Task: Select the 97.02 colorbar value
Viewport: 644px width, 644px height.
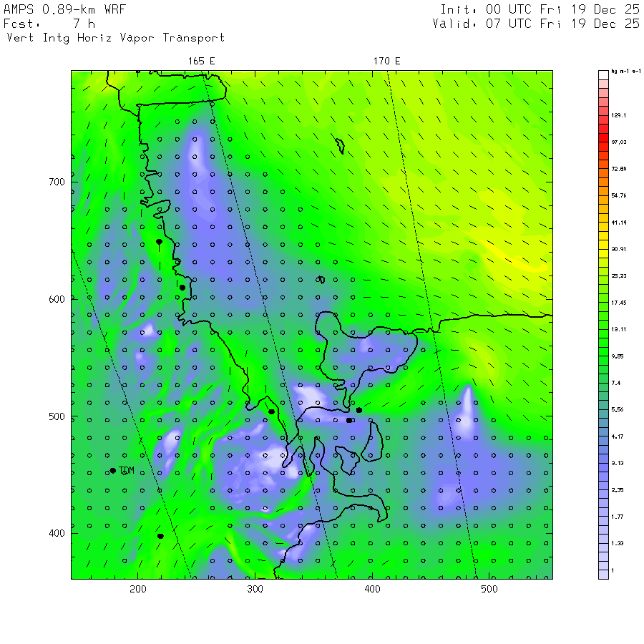Action: point(618,142)
